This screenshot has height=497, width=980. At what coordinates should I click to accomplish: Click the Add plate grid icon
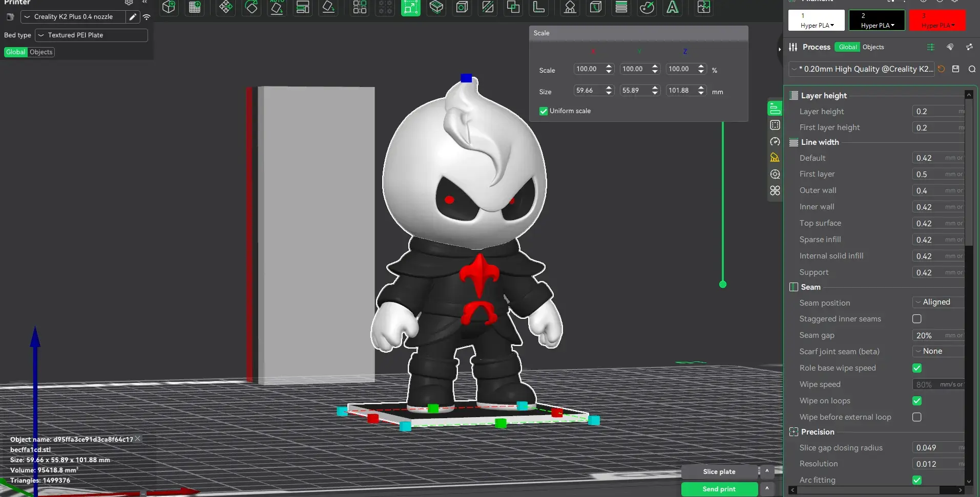coord(195,7)
